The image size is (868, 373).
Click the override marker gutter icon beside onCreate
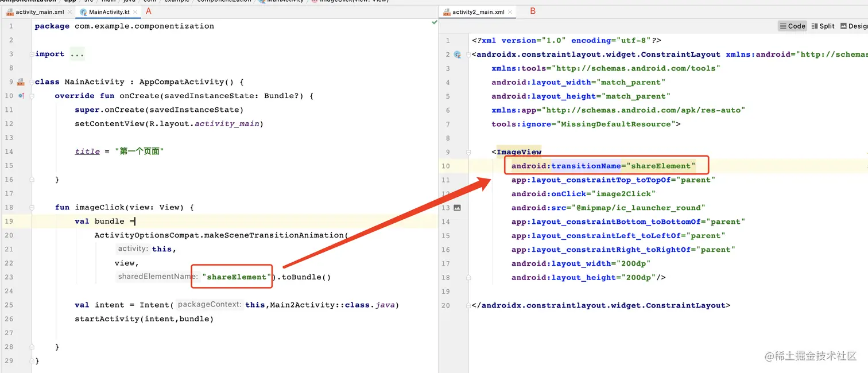21,96
